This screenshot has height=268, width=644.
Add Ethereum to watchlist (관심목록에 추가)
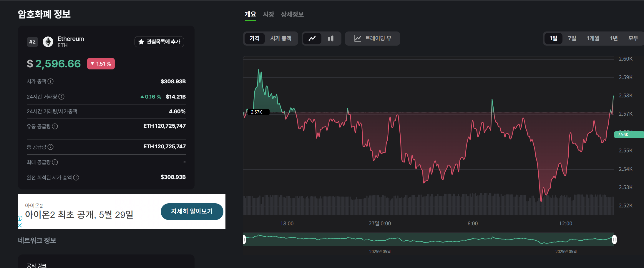(159, 42)
